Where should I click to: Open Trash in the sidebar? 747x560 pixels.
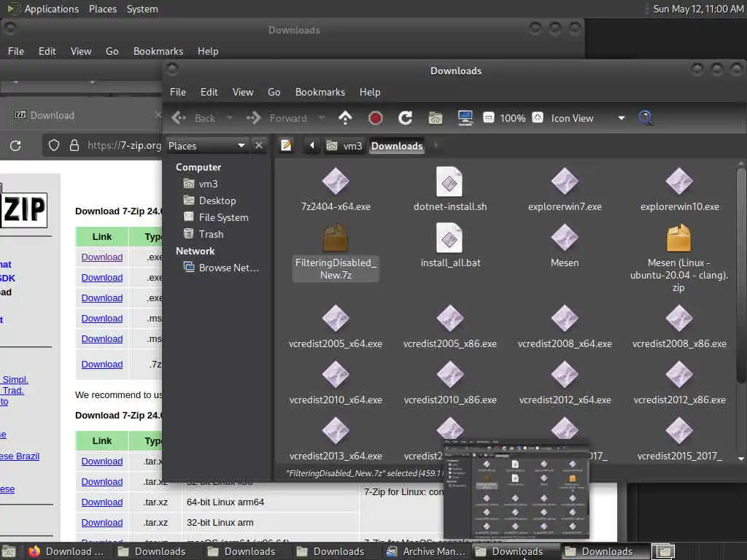204,234
